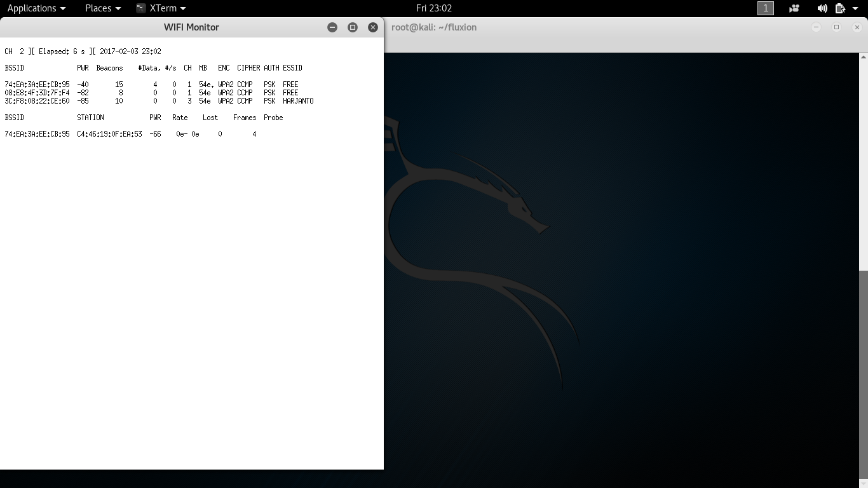Click the root@kali: ~/fluxion title

pos(434,27)
